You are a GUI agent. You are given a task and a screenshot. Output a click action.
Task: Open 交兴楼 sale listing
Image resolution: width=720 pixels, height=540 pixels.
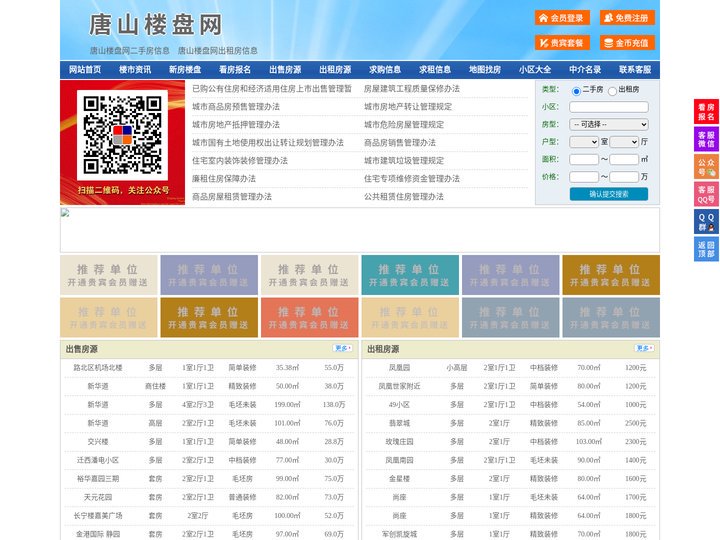[98, 442]
